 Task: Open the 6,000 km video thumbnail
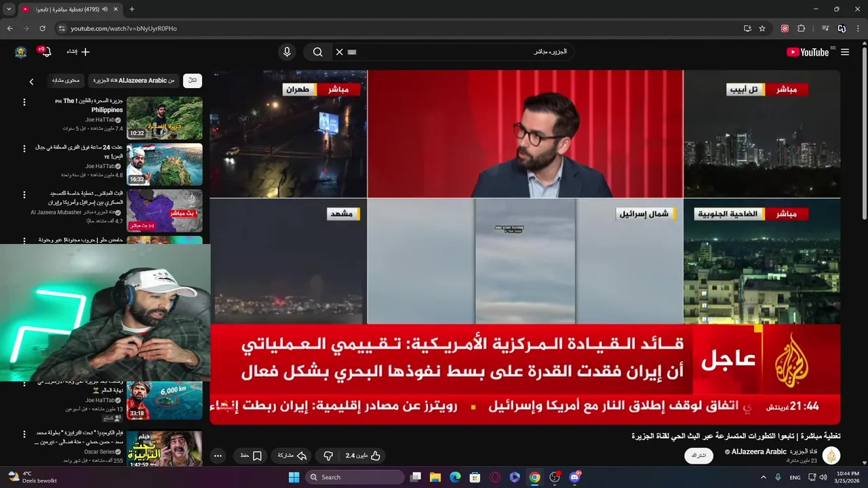coord(164,399)
